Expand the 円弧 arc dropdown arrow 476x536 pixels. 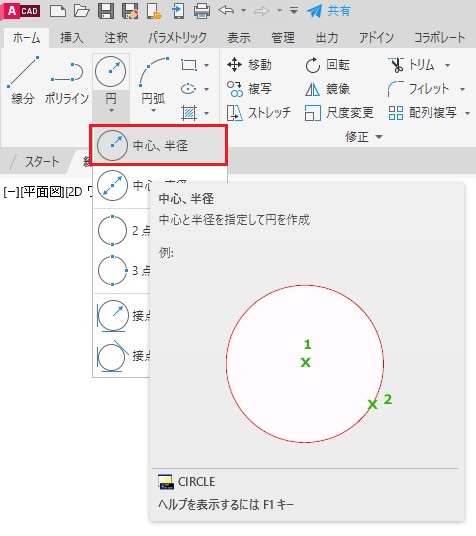(x=153, y=110)
